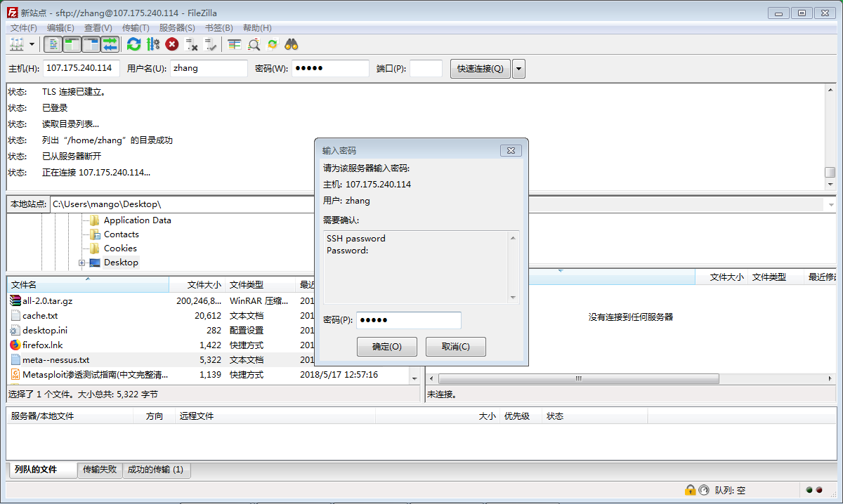Click message log vertical scrollbar thumb
This screenshot has height=504, width=843.
[x=830, y=172]
